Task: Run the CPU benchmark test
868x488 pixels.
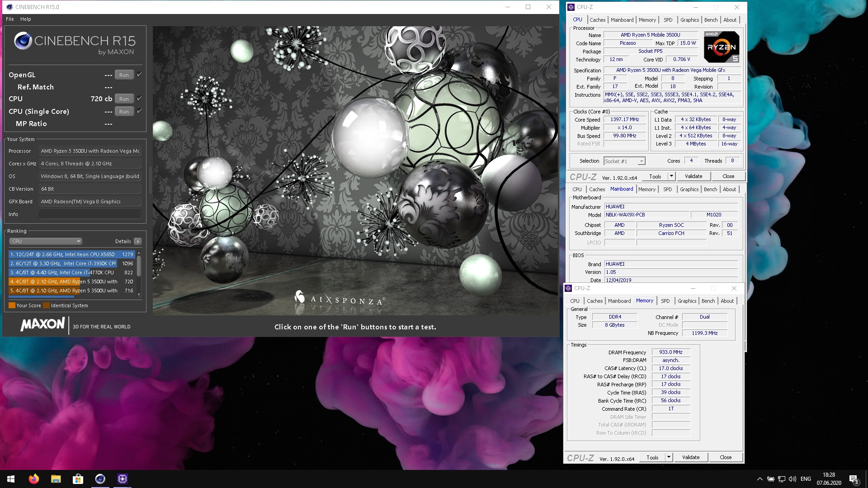Action: pos(124,99)
